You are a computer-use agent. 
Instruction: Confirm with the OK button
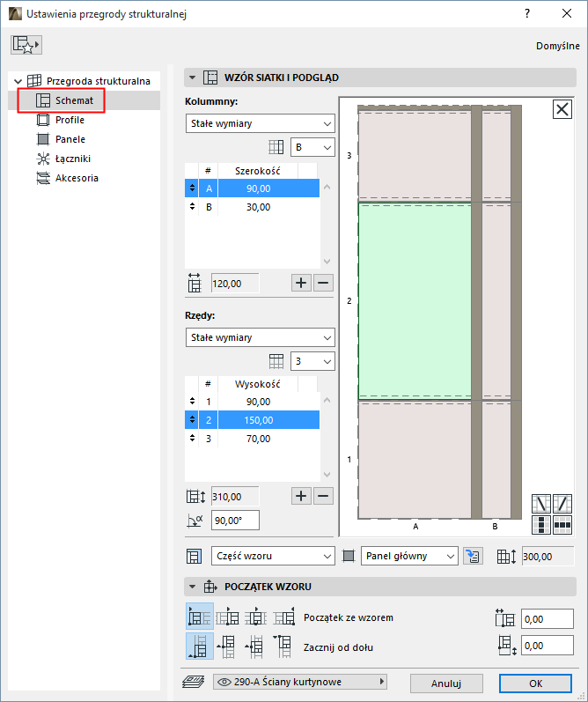click(x=536, y=684)
